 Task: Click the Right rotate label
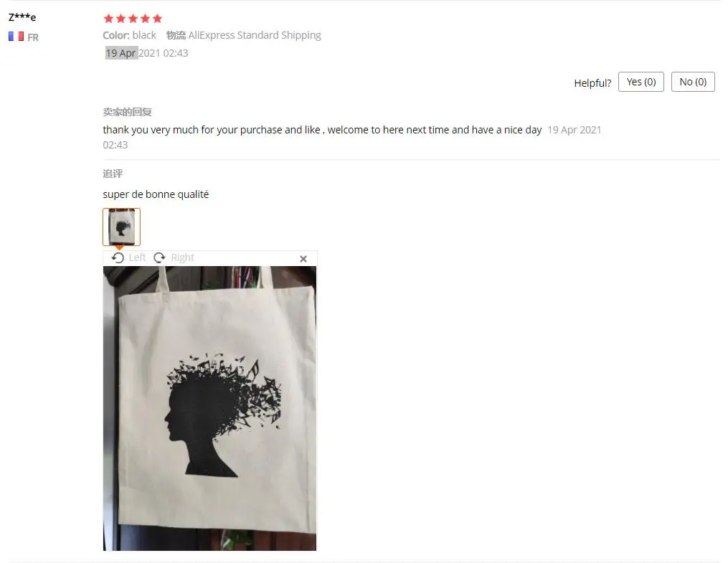point(182,257)
